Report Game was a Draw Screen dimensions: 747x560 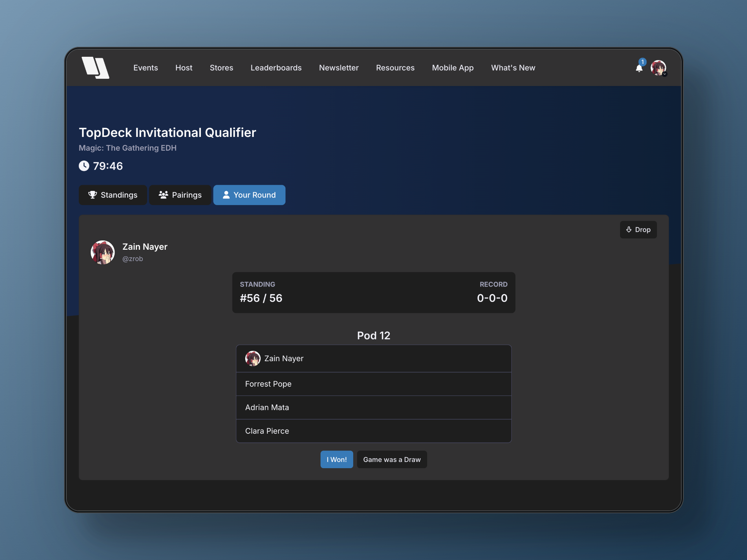pyautogui.click(x=392, y=460)
